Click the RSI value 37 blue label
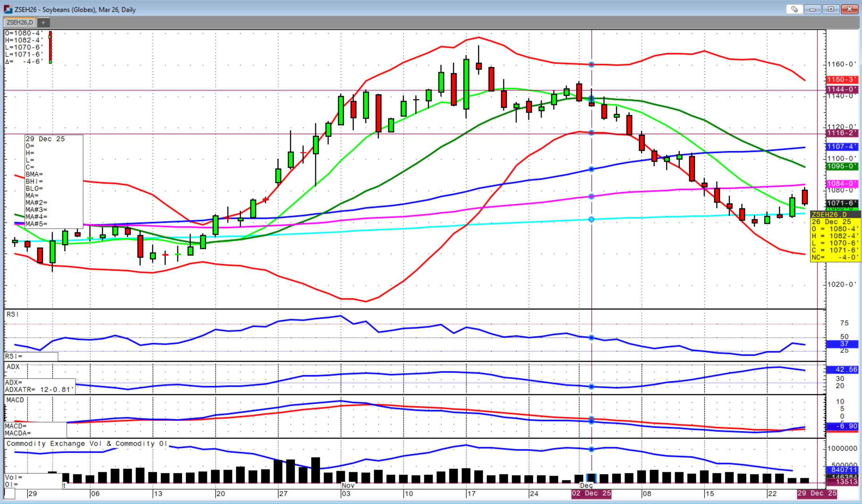This screenshot has height=504, width=862. [x=842, y=344]
